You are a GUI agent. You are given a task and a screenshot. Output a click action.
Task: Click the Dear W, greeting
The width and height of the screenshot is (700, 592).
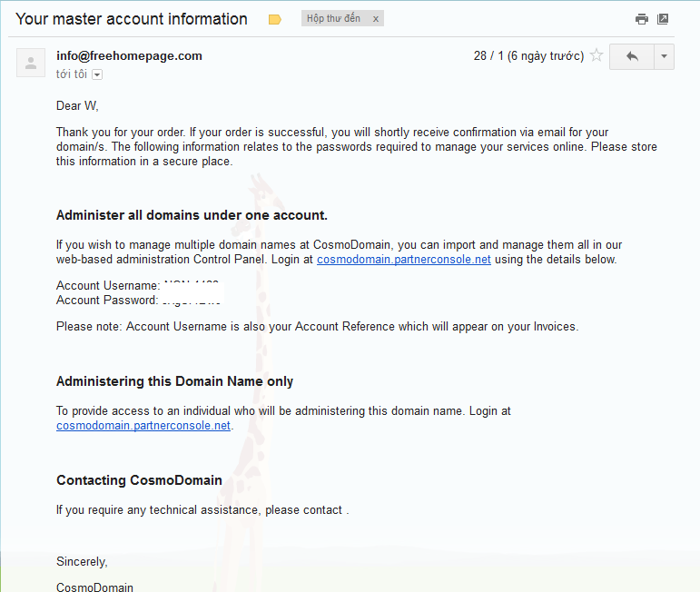[x=77, y=106]
